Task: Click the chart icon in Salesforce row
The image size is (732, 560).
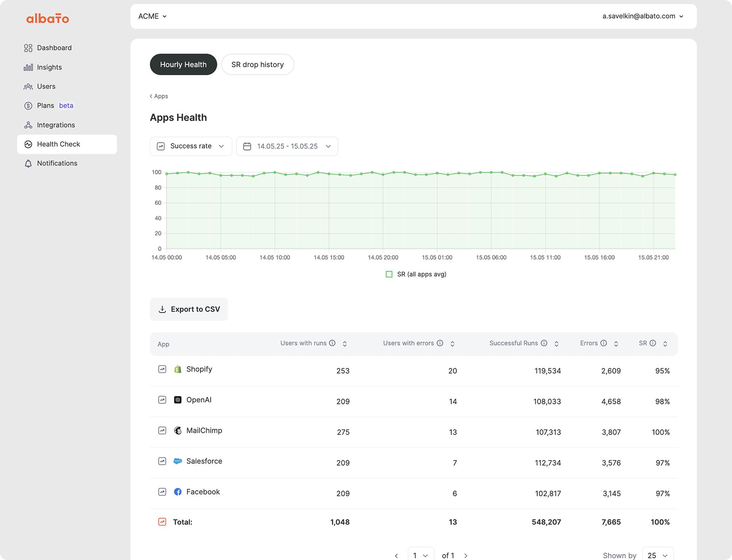Action: (162, 461)
